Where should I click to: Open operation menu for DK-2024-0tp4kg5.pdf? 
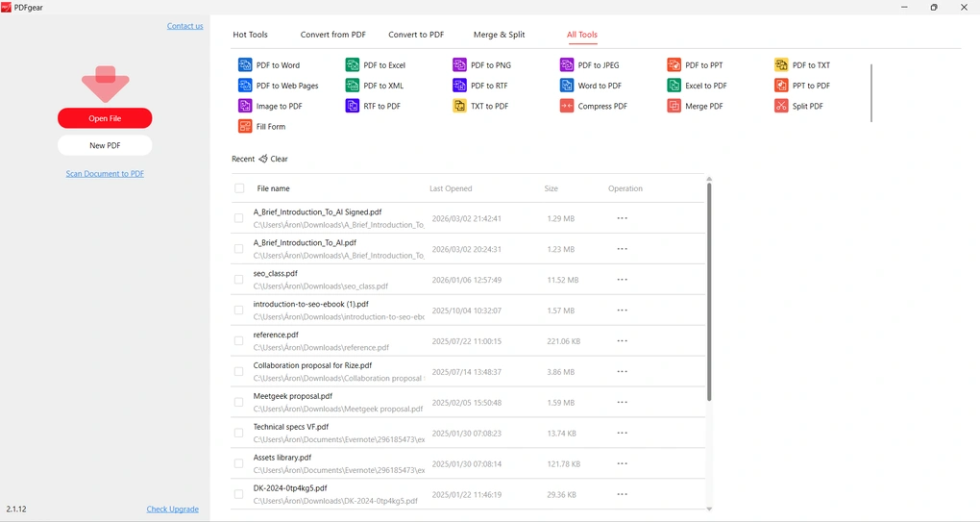(x=622, y=494)
